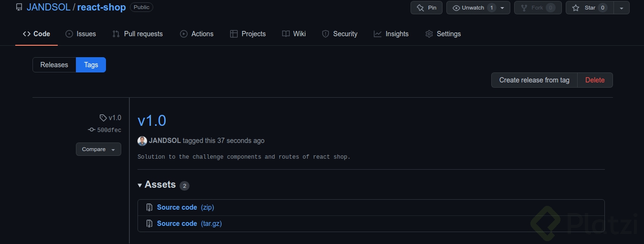Switch to the Code tab
This screenshot has width=644, height=244.
tap(36, 34)
